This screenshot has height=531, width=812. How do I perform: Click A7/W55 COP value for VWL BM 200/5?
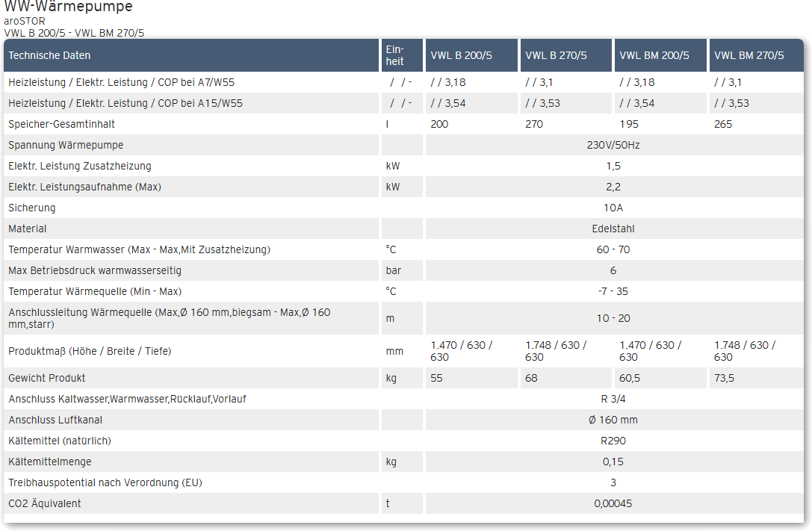click(x=637, y=82)
